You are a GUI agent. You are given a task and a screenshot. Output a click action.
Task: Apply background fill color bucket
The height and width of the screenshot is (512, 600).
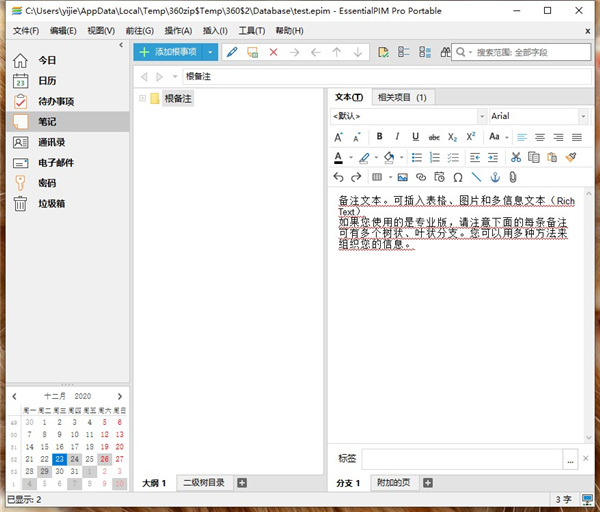[389, 157]
